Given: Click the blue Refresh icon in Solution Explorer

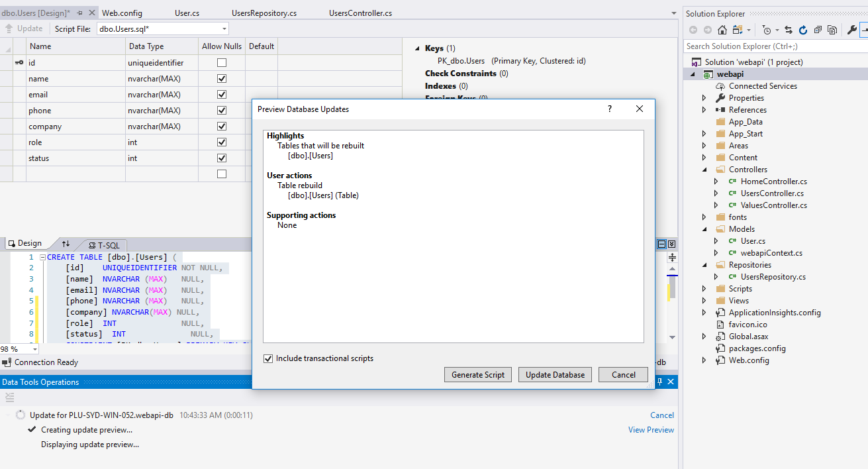Looking at the screenshot, I should click(803, 30).
